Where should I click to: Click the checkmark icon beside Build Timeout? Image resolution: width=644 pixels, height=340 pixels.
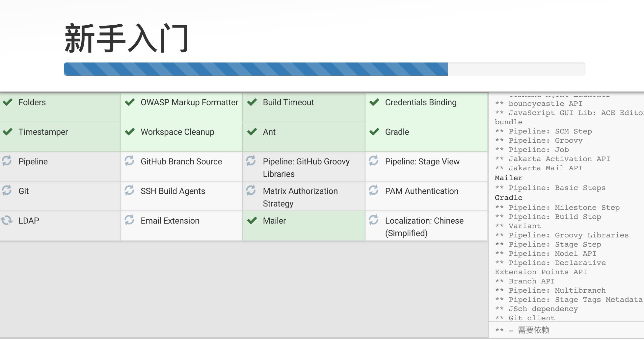click(x=252, y=102)
